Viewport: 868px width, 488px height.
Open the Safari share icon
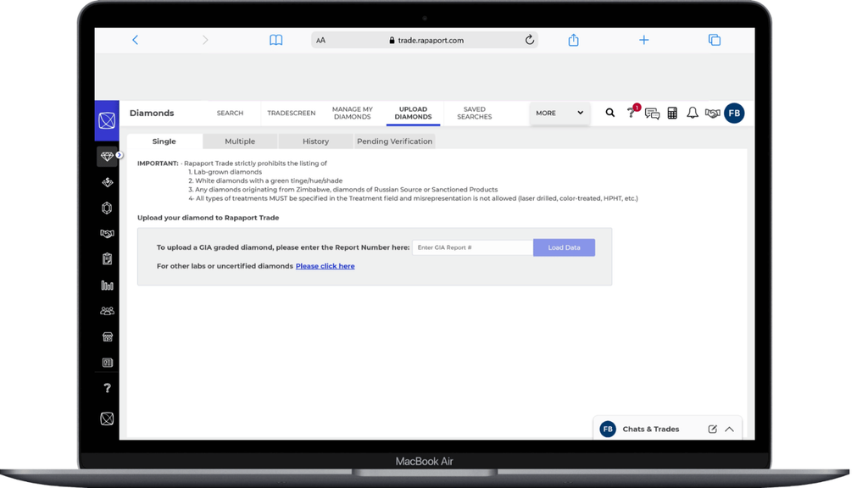(x=574, y=40)
